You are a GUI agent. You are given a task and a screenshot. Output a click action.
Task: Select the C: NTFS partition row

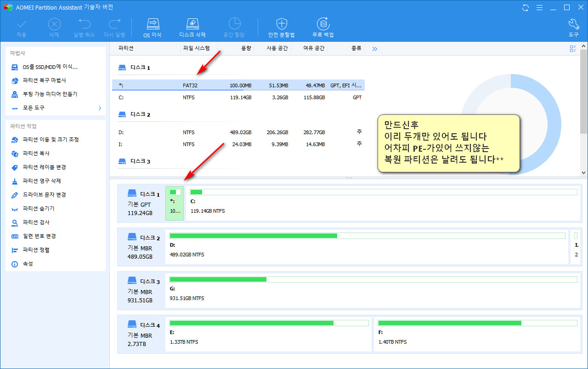[238, 97]
